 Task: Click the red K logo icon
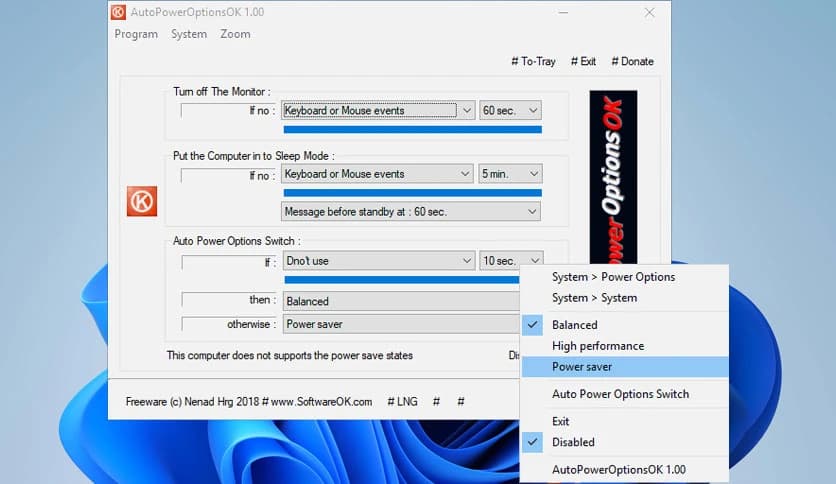click(142, 201)
